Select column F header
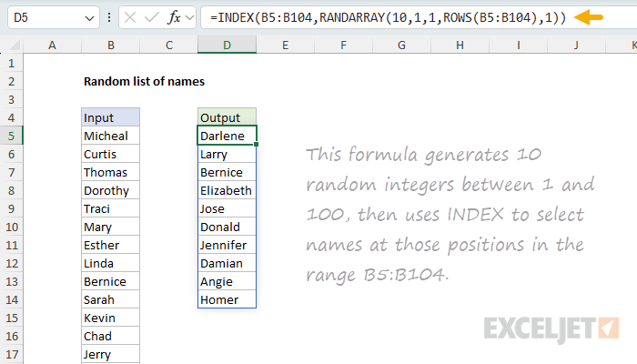The image size is (637, 364). click(344, 45)
